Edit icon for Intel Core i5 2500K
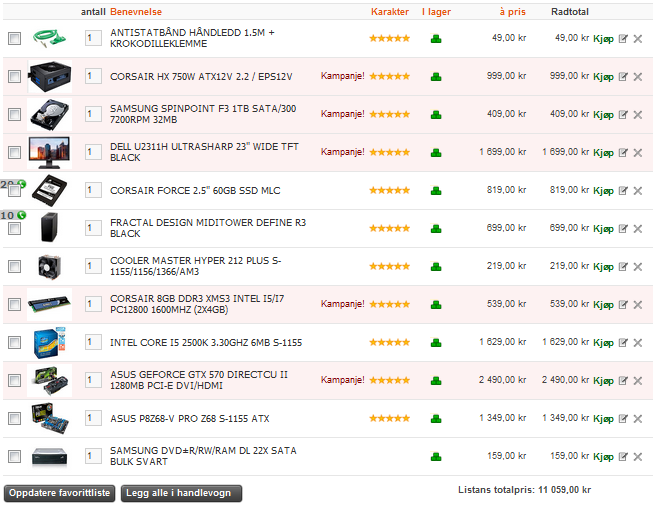Screen dimensions: 658x507 (623, 342)
